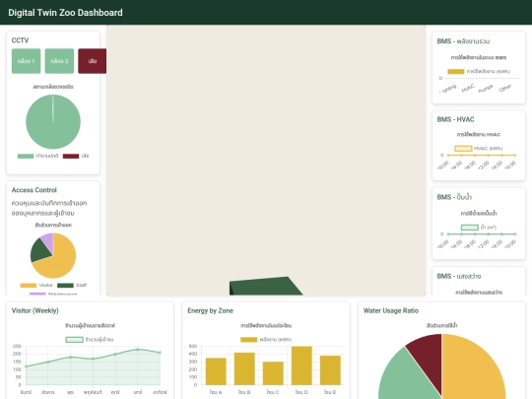Toggle the visitor count legend in Visitor (Weekly)
532x399 pixels.
pyautogui.click(x=90, y=340)
